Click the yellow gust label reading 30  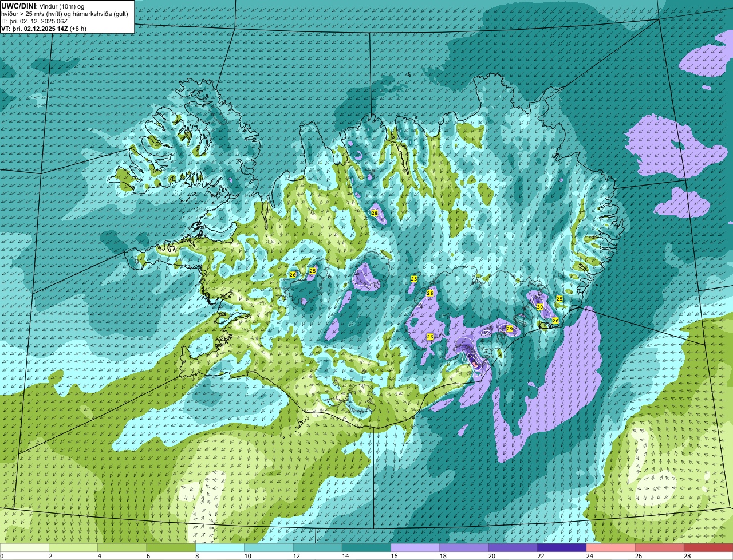[540, 307]
